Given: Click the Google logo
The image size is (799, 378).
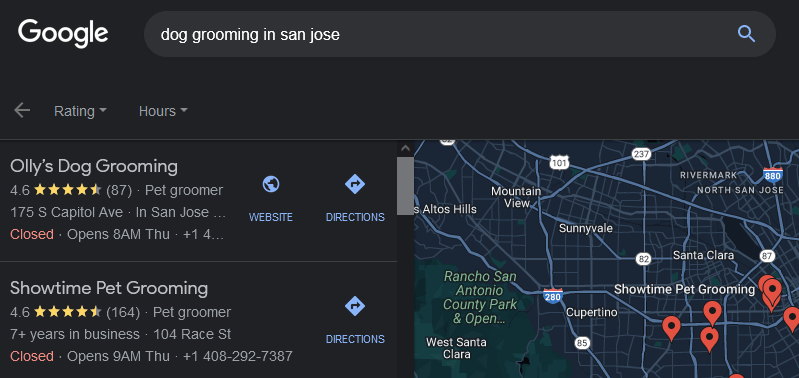Looking at the screenshot, I should point(63,34).
